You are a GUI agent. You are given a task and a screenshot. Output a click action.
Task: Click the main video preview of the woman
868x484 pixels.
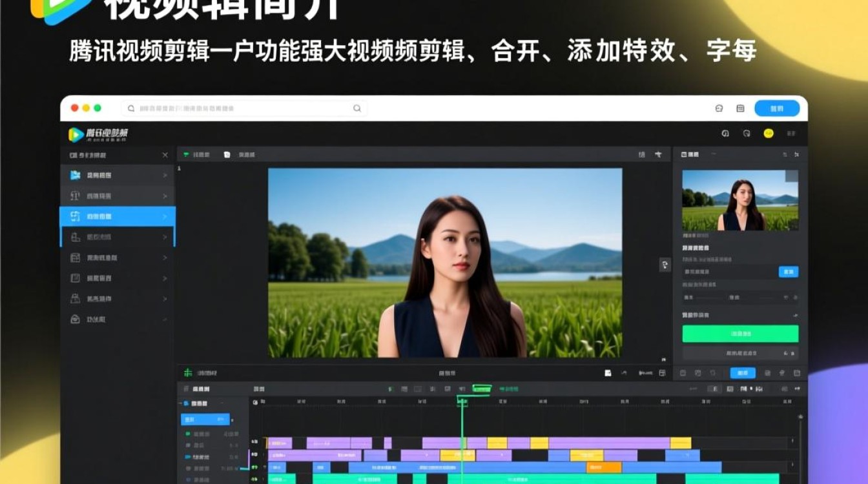445,263
